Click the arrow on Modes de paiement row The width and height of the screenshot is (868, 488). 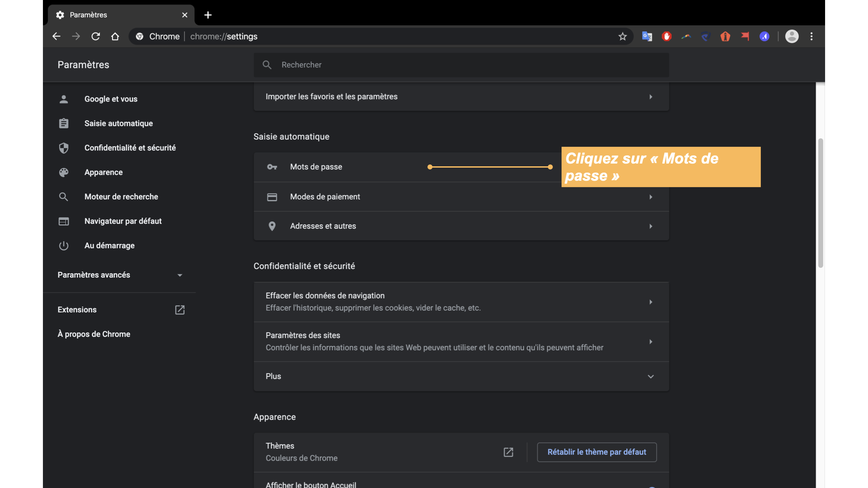(x=651, y=197)
